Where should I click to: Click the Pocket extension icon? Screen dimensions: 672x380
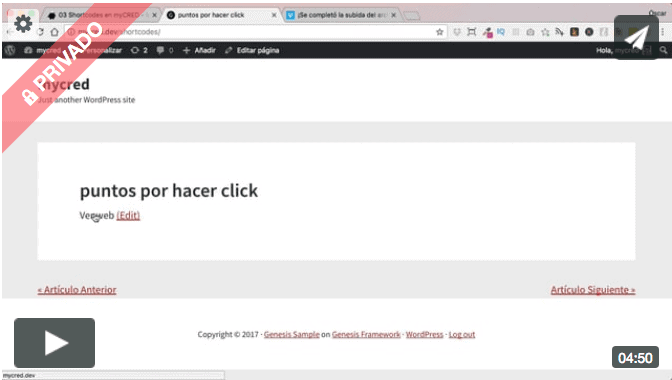457,32
